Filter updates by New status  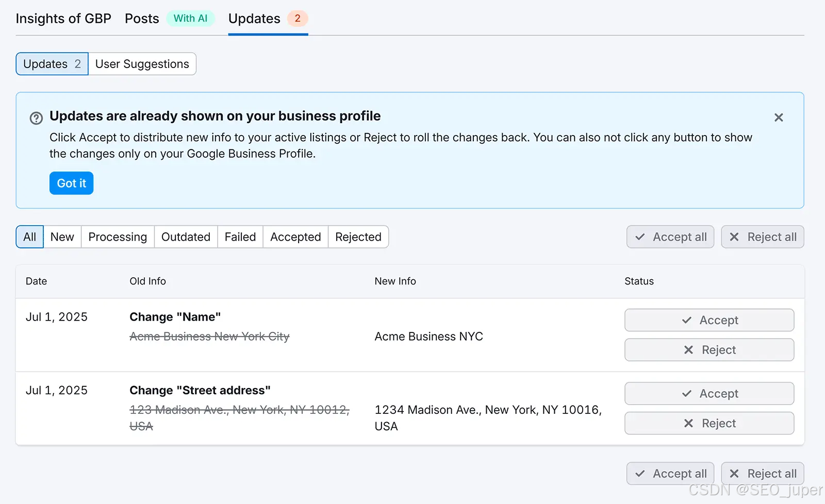coord(62,237)
